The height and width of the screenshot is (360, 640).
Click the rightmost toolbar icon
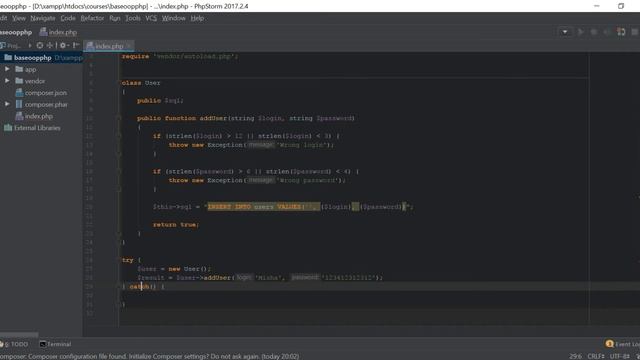point(635,32)
